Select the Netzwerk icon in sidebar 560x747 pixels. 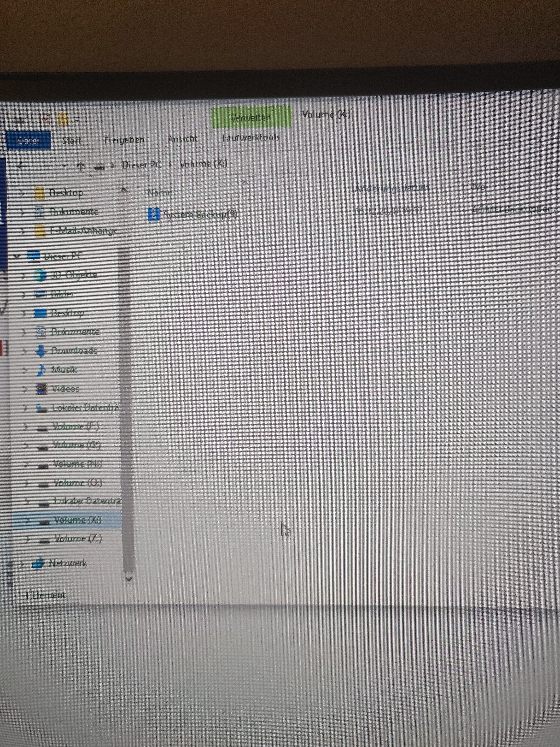click(38, 564)
